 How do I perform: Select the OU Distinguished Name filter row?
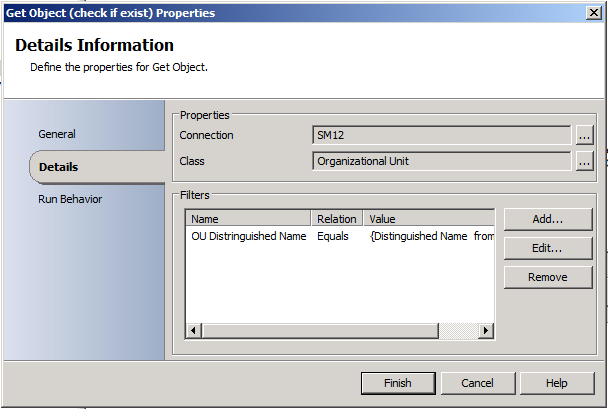(x=249, y=236)
